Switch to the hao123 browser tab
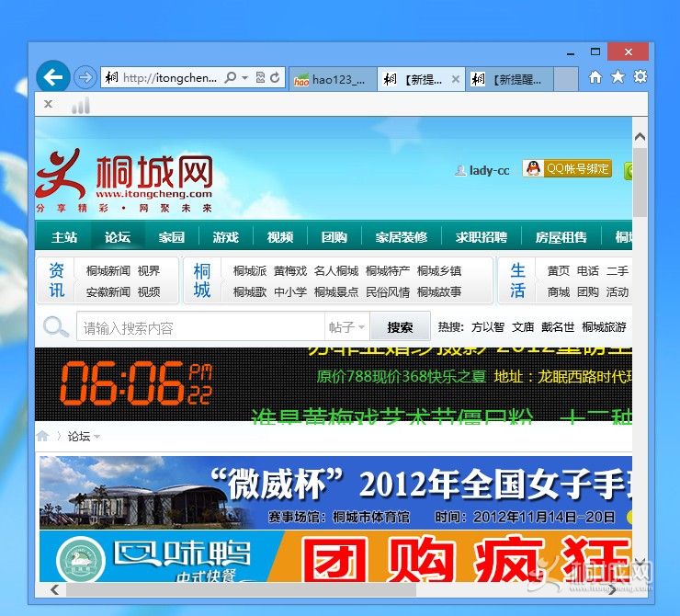This screenshot has width=680, height=616. pyautogui.click(x=333, y=79)
